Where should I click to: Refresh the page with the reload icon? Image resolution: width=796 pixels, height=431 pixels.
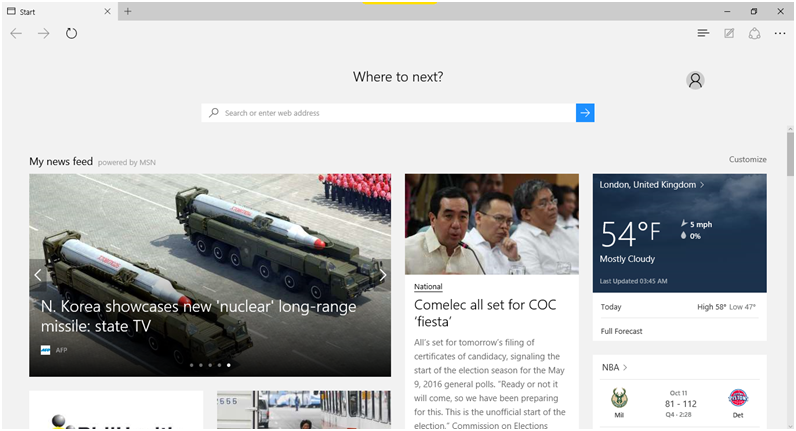[x=71, y=33]
